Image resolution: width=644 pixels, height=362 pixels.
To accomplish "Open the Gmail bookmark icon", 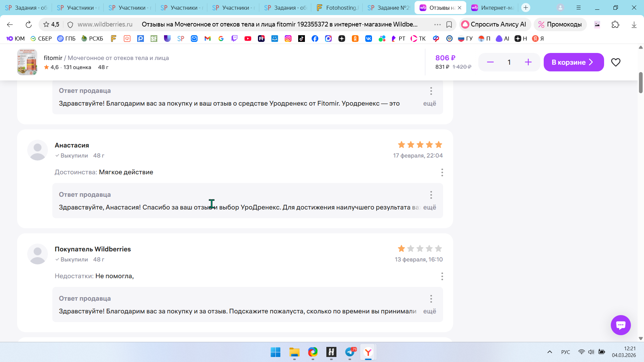I will 208,39.
